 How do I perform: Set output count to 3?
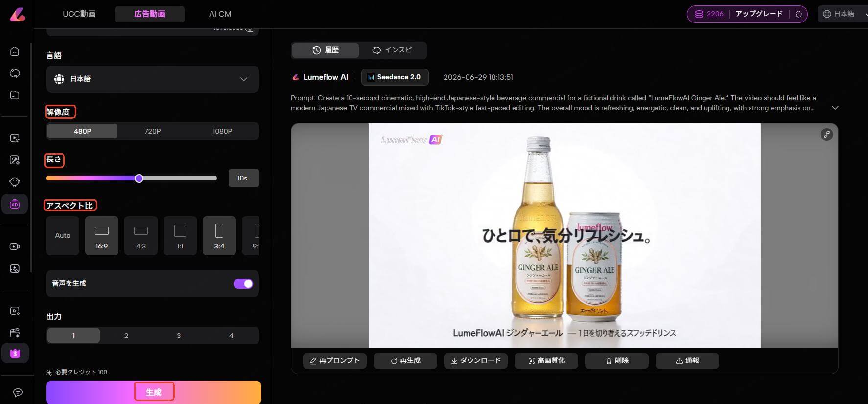(x=179, y=336)
